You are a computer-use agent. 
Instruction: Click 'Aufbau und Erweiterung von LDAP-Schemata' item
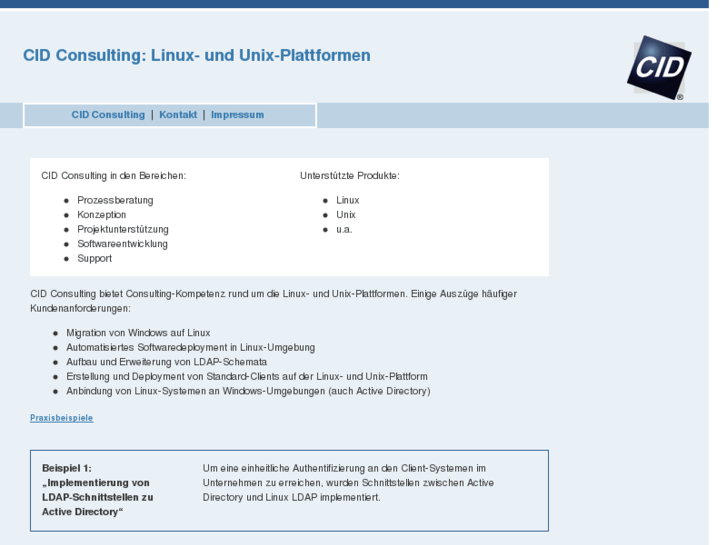166,362
